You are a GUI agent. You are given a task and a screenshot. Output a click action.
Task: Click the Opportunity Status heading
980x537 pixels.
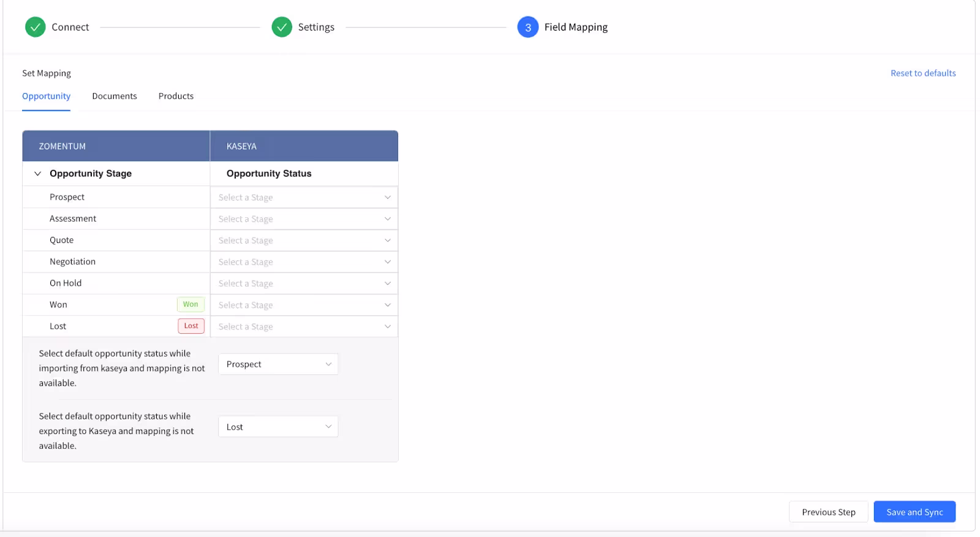click(269, 173)
